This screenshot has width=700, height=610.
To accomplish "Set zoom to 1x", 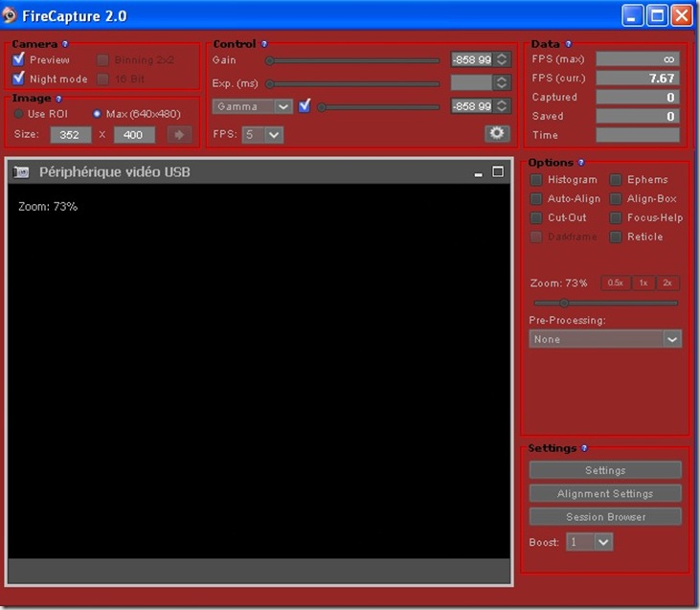I will 644,282.
